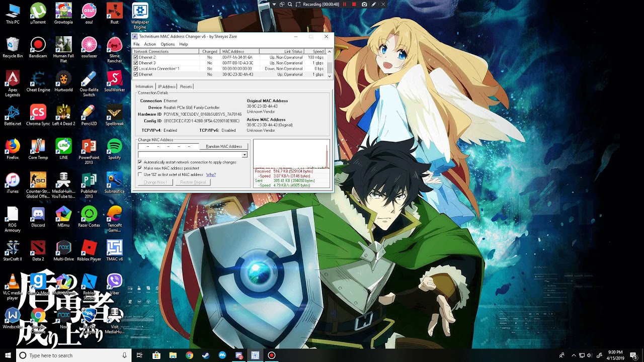Sort by the Changed column header
This screenshot has height=362, width=644.
pos(210,51)
